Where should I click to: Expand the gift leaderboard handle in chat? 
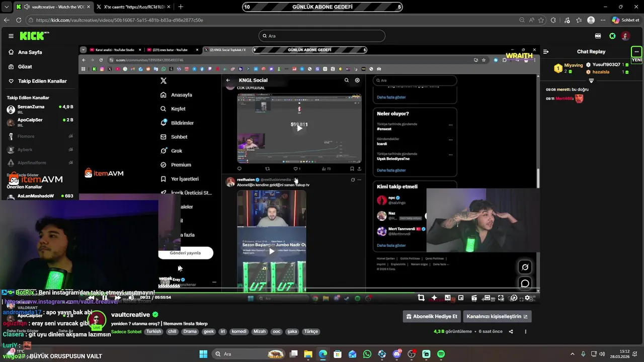coord(591,80)
